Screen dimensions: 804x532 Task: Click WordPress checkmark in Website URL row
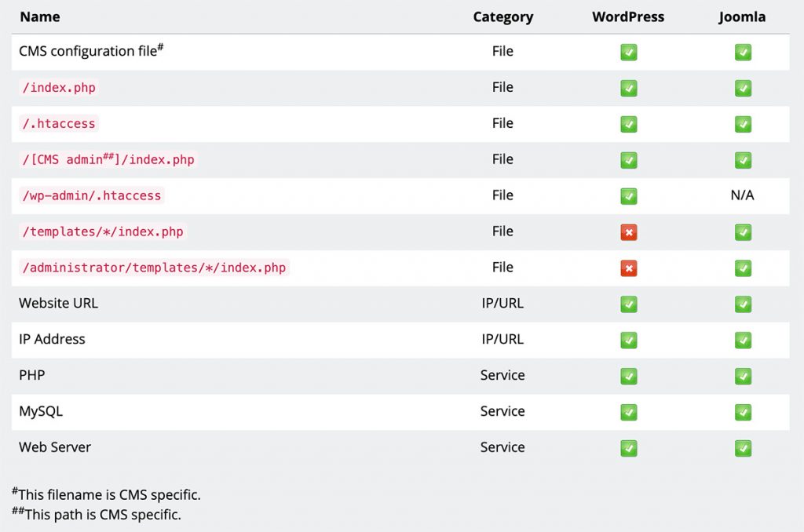pyautogui.click(x=629, y=304)
